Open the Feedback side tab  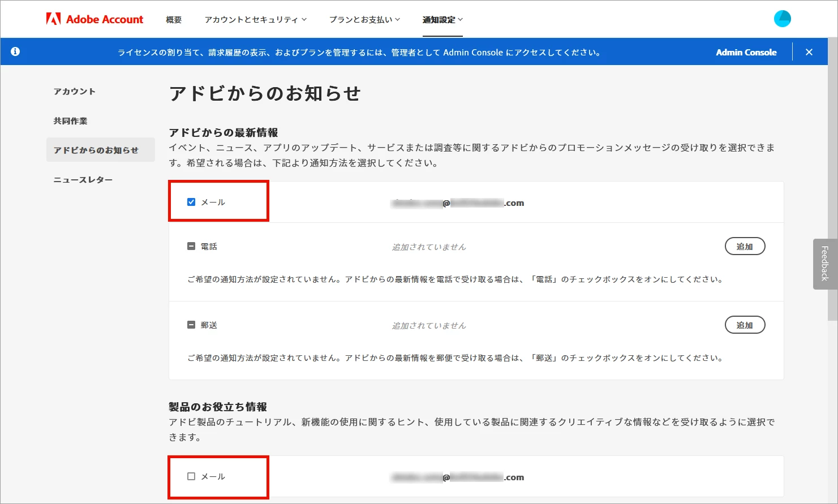tap(825, 264)
